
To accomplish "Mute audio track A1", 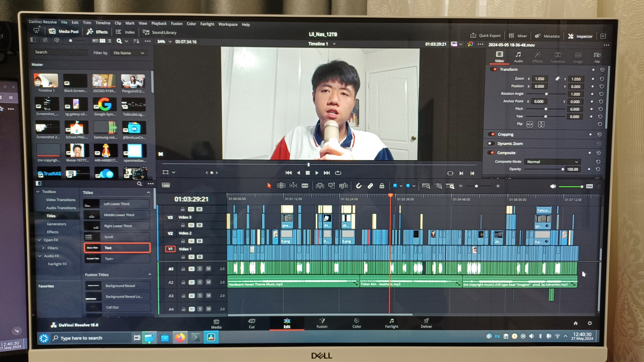I will pos(208,269).
